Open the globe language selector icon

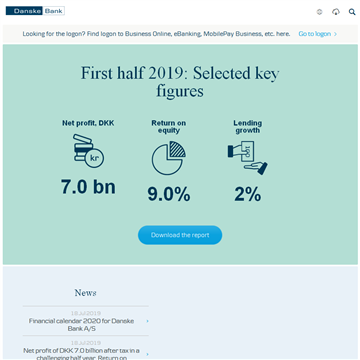(319, 12)
